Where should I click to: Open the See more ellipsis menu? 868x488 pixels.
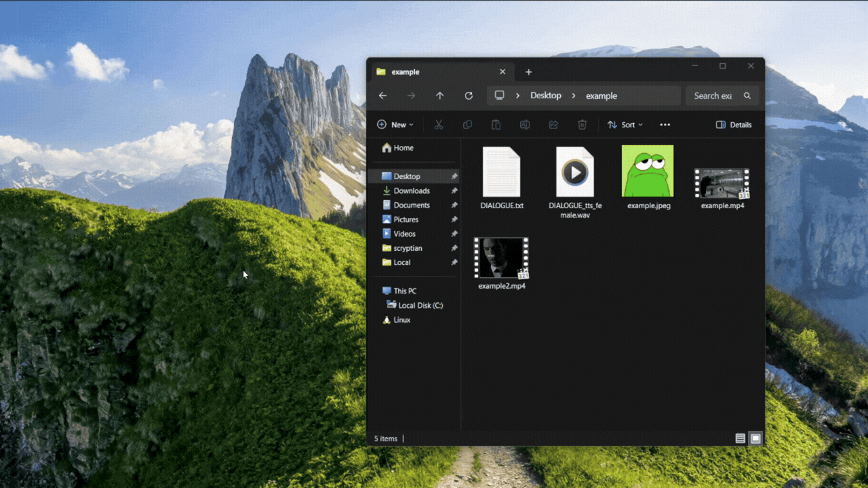[x=665, y=125]
